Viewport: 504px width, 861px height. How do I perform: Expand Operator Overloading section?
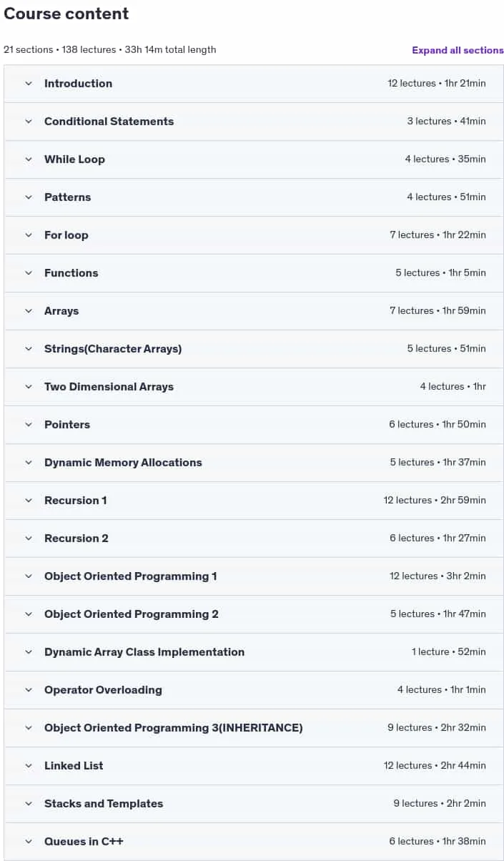click(x=254, y=690)
